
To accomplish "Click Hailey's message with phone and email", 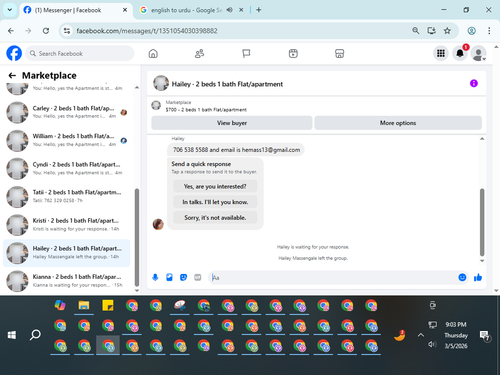I will tap(236, 150).
